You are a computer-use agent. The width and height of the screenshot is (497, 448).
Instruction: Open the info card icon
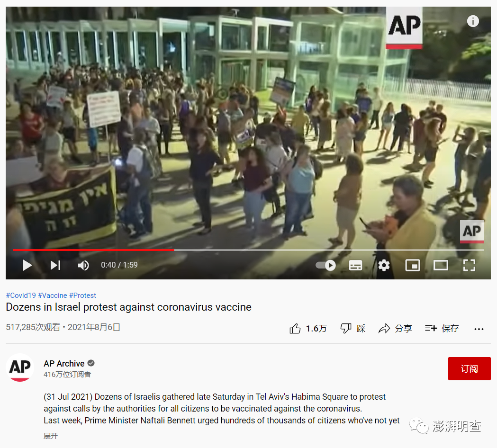click(472, 21)
